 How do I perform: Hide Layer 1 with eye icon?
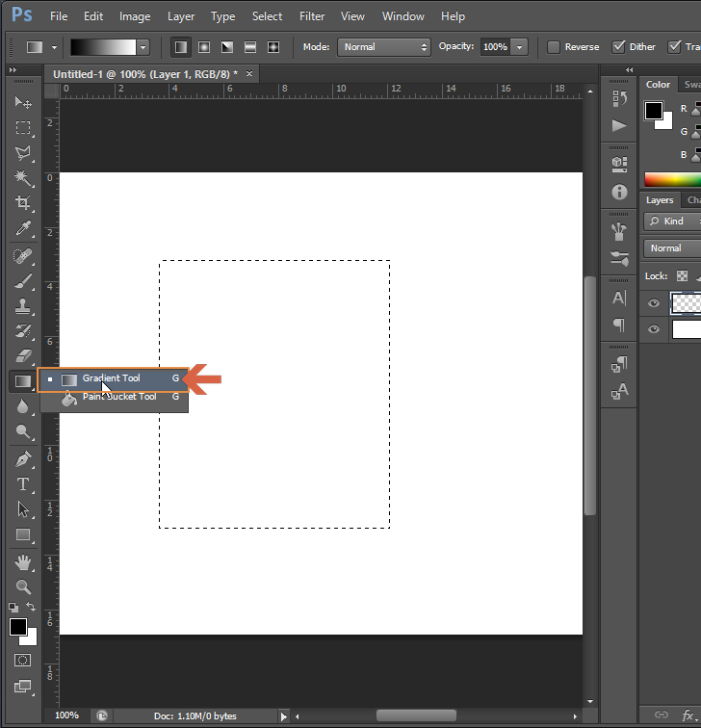pos(654,303)
